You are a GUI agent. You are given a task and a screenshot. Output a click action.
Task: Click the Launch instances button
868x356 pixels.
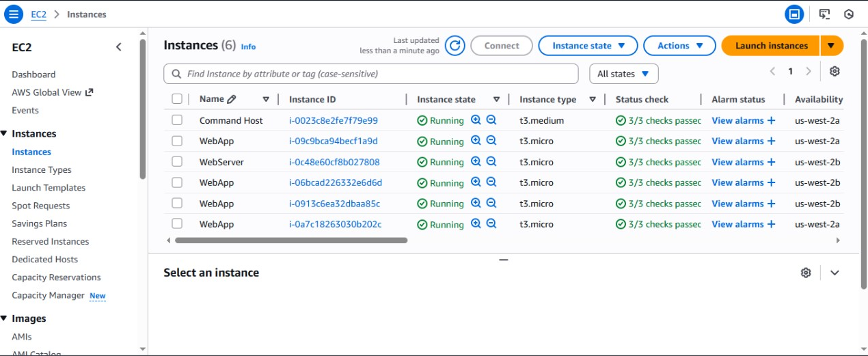click(771, 46)
